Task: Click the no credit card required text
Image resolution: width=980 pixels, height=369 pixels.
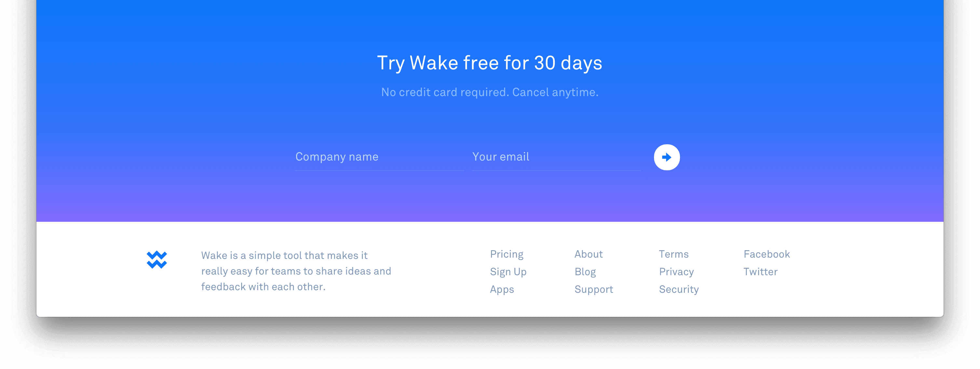Action: click(490, 92)
